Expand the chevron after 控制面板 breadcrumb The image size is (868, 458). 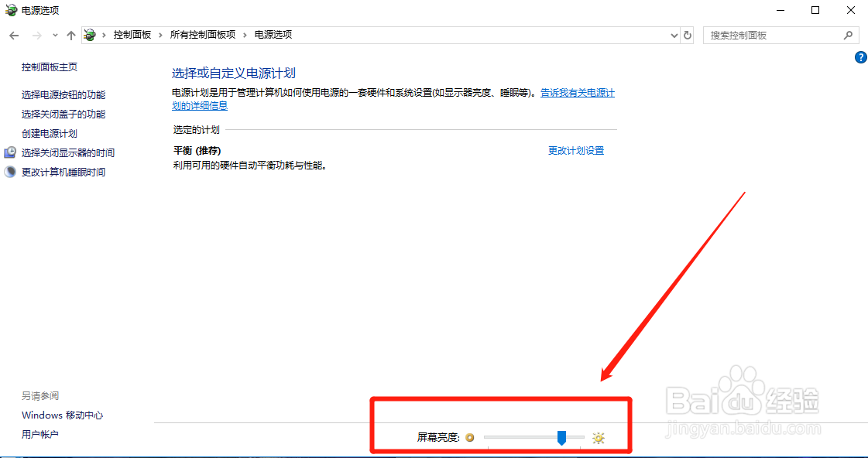coord(160,35)
